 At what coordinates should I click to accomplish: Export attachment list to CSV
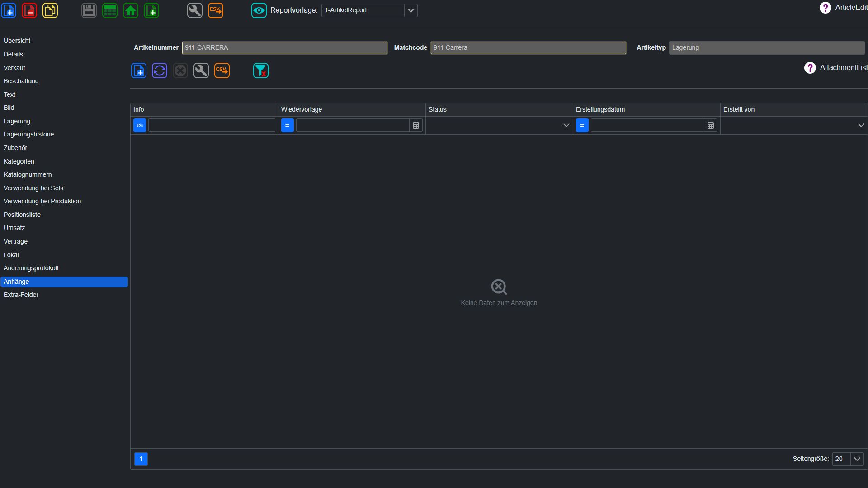tap(222, 70)
